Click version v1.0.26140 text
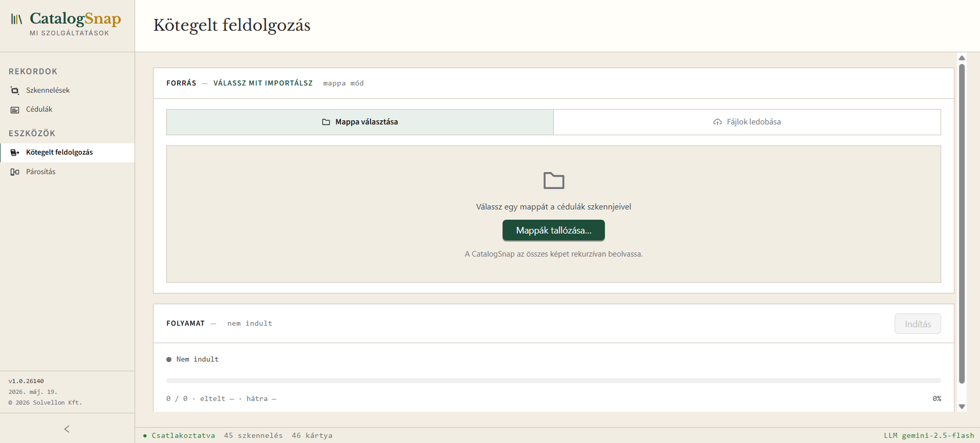Viewport: 980px width, 443px height. coord(26,381)
